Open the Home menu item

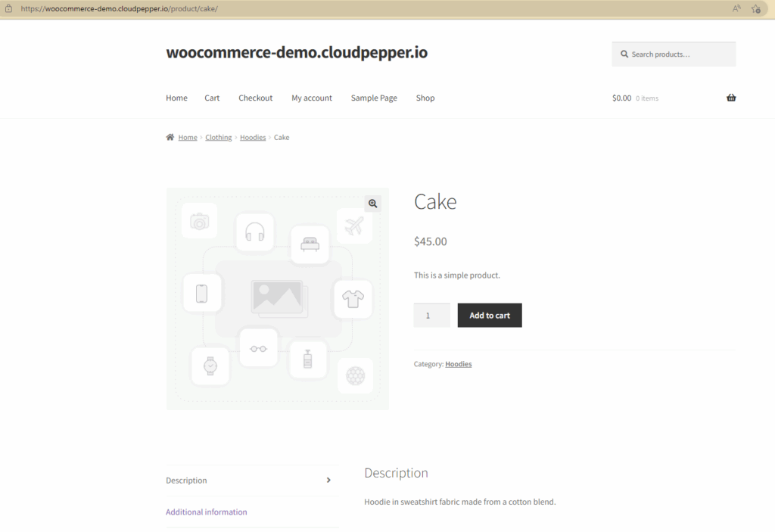pyautogui.click(x=176, y=98)
